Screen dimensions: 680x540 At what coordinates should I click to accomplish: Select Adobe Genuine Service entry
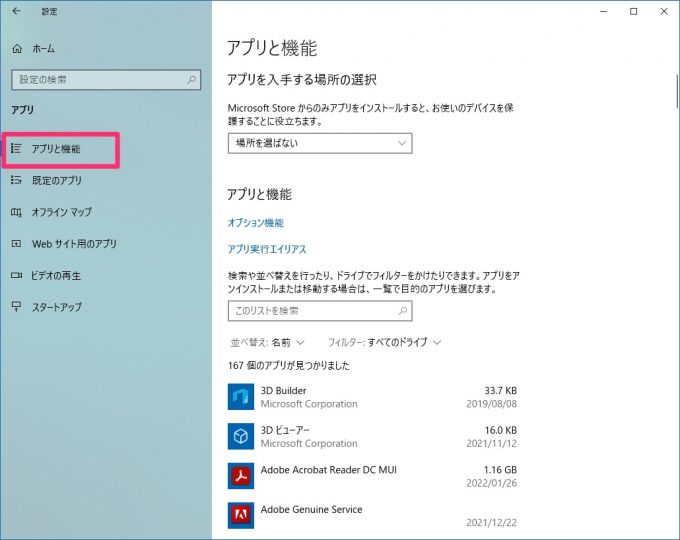pos(372,515)
